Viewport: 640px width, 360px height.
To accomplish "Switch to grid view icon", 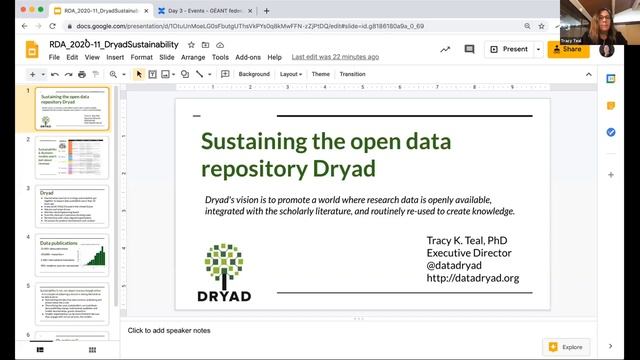I will coord(92,350).
